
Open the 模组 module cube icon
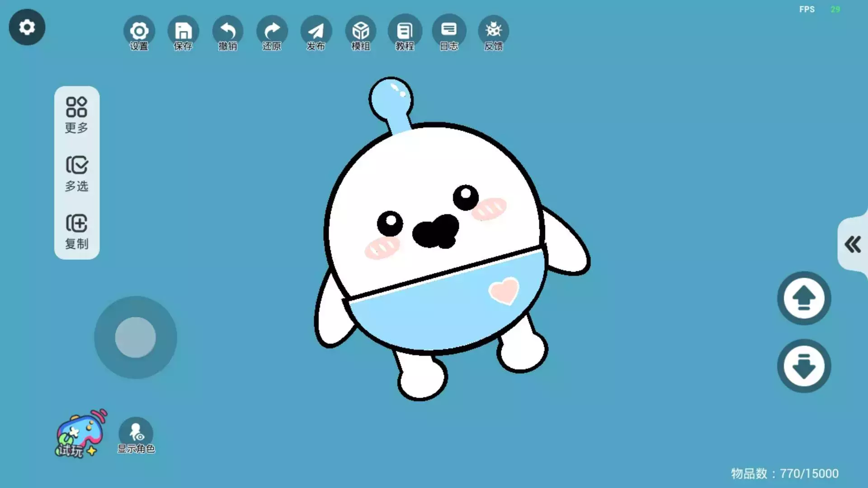pyautogui.click(x=360, y=32)
